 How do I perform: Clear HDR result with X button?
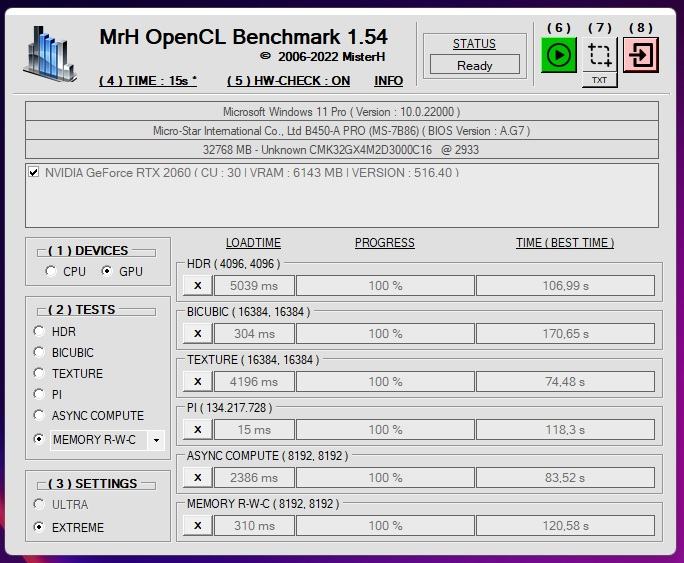[x=198, y=286]
